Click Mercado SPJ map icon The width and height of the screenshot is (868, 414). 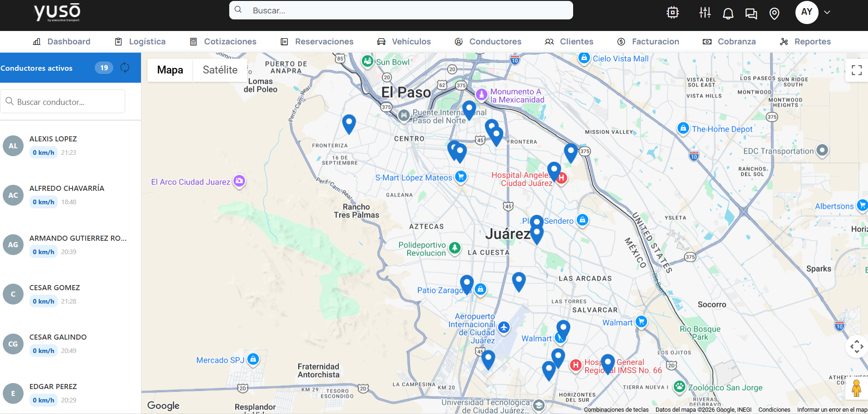[253, 359]
